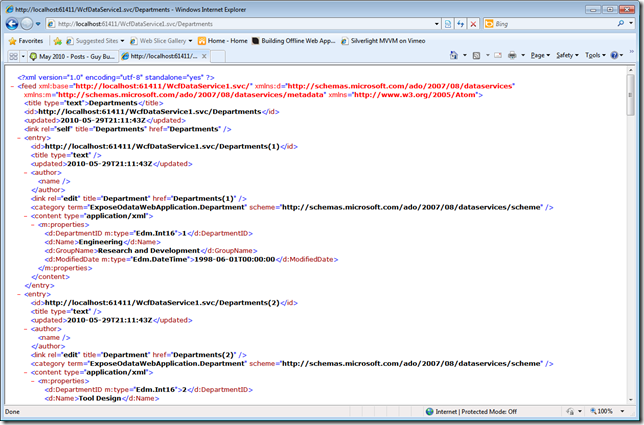Open the Home - Home favorite
The width and height of the screenshot is (644, 425).
[223, 41]
